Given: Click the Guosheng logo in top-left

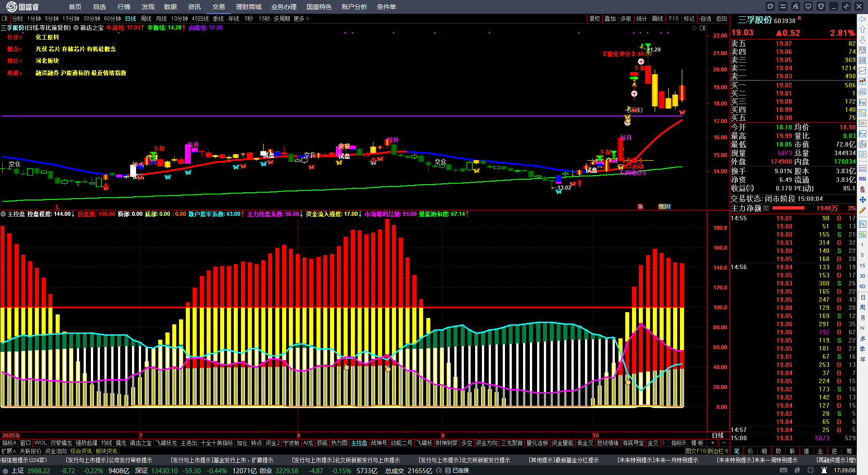Looking at the screenshot, I should point(23,6).
